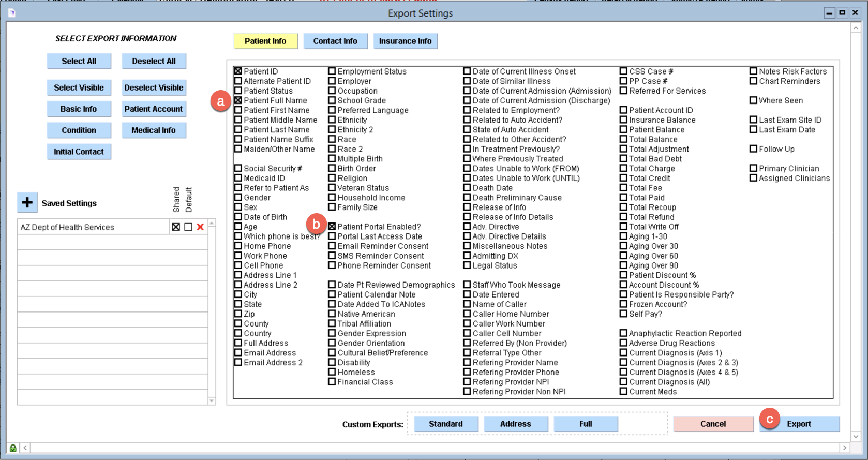Enable the Homeless checkbox
This screenshot has width=868, height=460.
[332, 372]
